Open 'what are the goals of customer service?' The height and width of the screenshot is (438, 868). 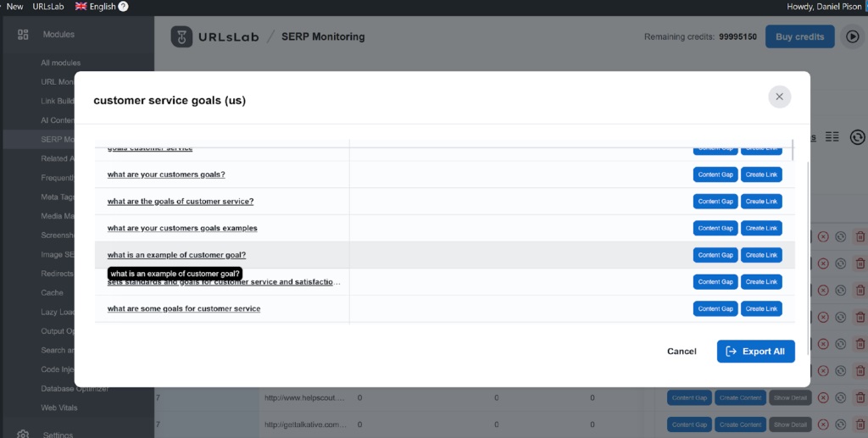[181, 202]
